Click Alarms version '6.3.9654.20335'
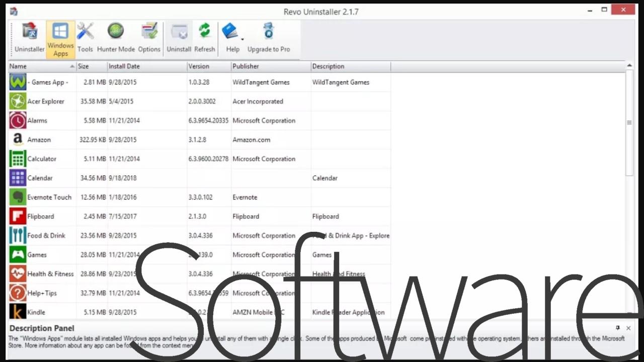 (208, 121)
